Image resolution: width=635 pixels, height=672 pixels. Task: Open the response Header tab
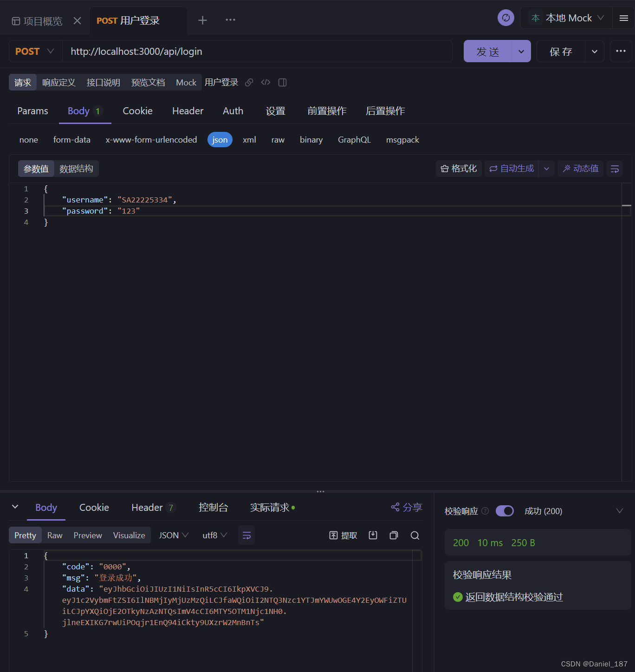coord(153,508)
